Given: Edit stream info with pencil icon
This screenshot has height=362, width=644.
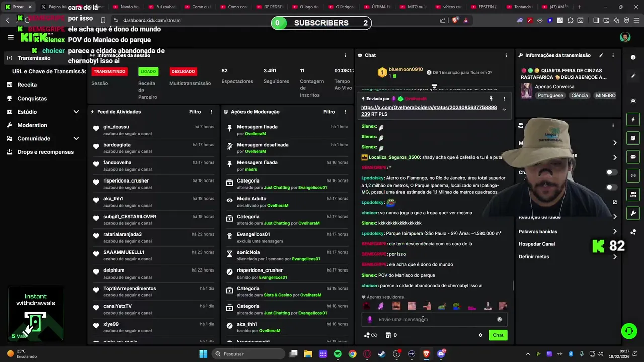Looking at the screenshot, I should [601, 55].
